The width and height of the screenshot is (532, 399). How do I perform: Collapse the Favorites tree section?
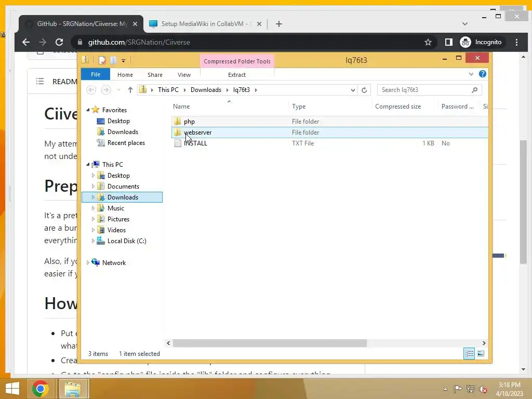coord(88,110)
